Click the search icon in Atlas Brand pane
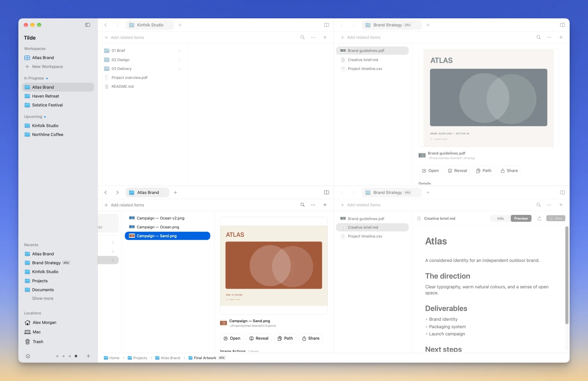Screen dimensions: 588x381 (x=302, y=205)
